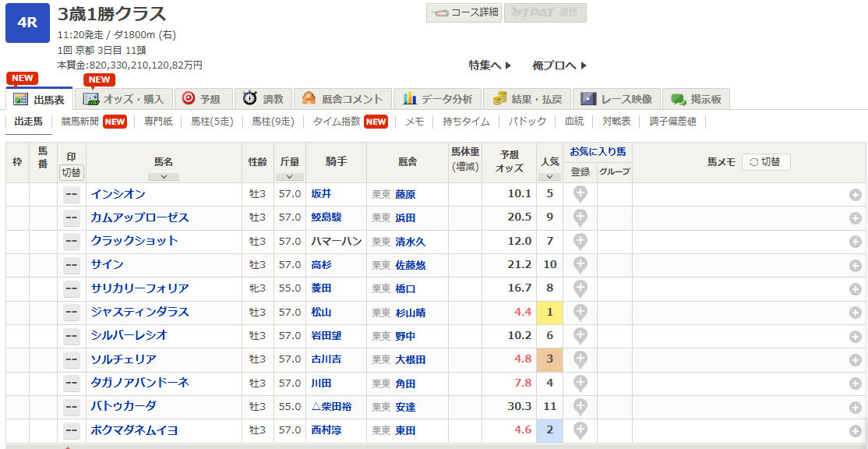This screenshot has height=449, width=868.
Task: Select パドック sub-tab
Action: 528,122
